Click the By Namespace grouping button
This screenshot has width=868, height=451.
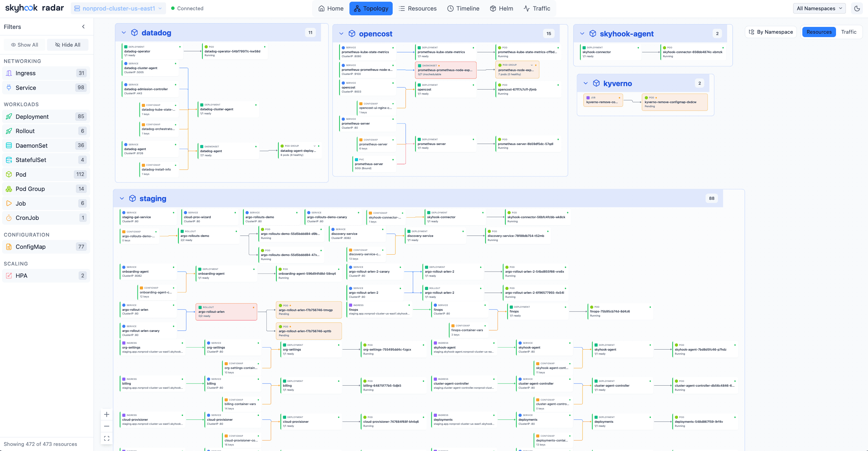pyautogui.click(x=771, y=32)
